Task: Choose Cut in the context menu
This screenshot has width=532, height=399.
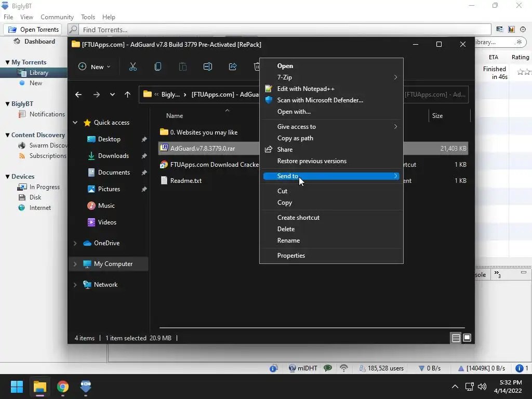Action: (331, 191)
